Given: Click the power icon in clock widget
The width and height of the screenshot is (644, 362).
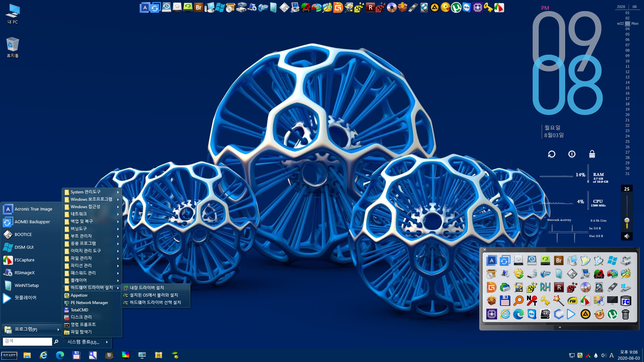Looking at the screenshot, I should point(572,154).
